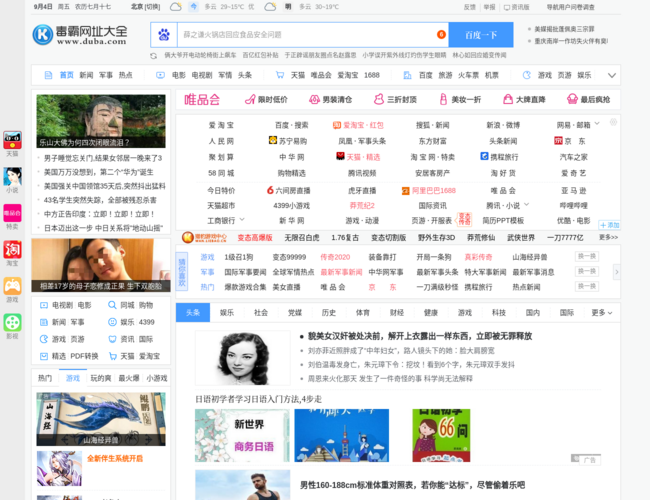The height and width of the screenshot is (500, 650).
Task: Click the JD icon beside 京东
Action: click(x=558, y=141)
